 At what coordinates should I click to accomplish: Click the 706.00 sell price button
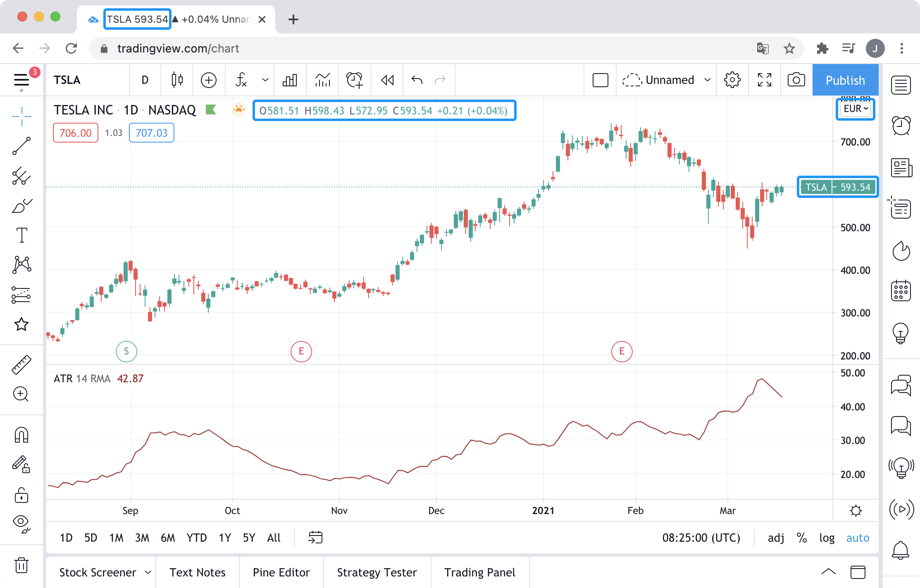[x=76, y=133]
